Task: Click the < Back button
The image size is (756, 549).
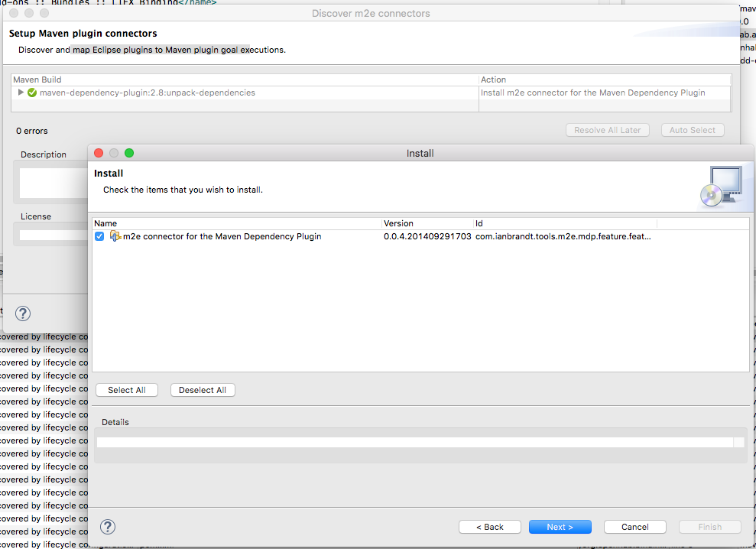Action: (x=490, y=527)
